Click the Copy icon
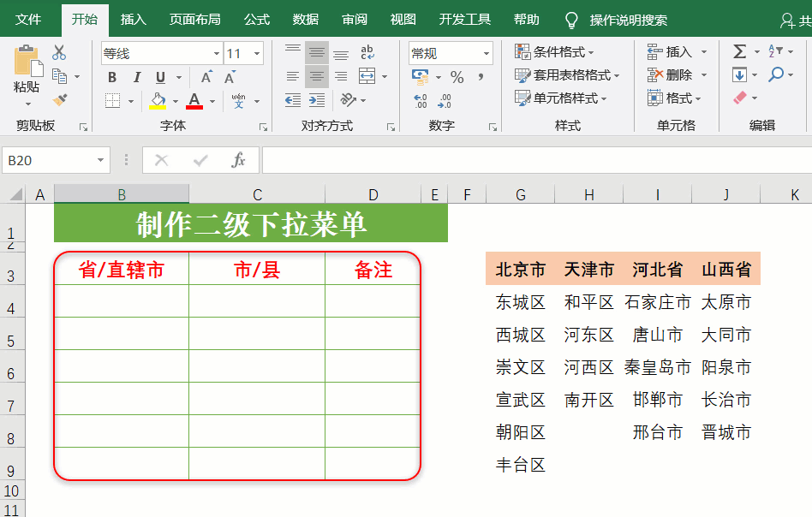 tap(60, 76)
